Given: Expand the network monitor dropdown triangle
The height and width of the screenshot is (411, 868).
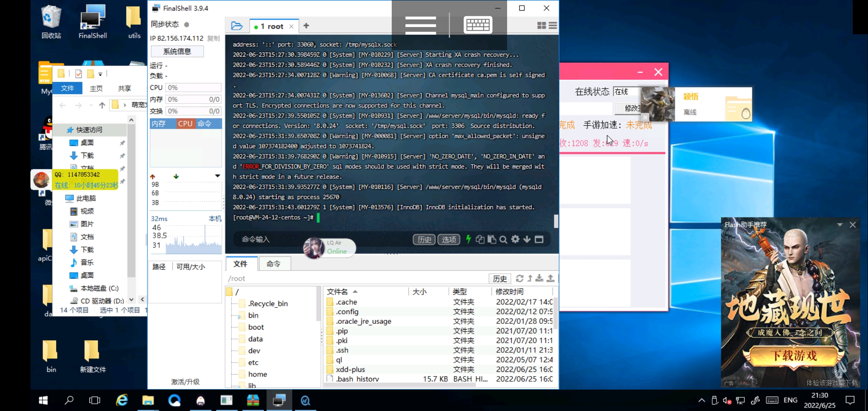Looking at the screenshot, I should tap(217, 176).
